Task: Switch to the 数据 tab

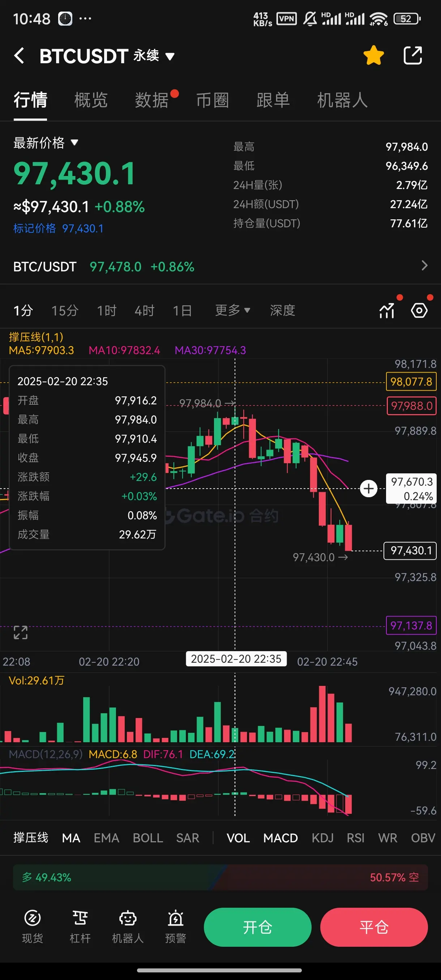Action: [x=152, y=100]
